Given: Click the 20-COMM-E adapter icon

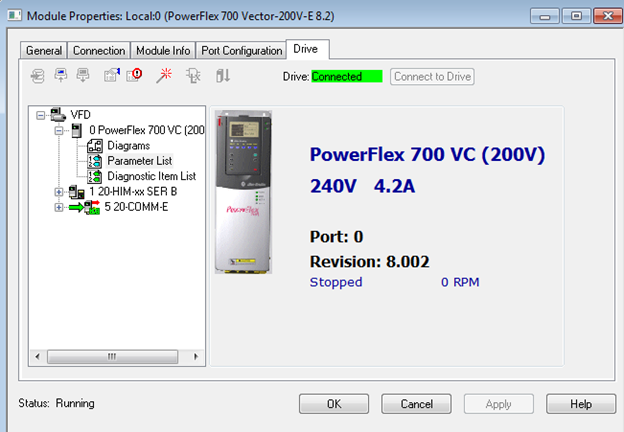Looking at the screenshot, I should tap(84, 207).
